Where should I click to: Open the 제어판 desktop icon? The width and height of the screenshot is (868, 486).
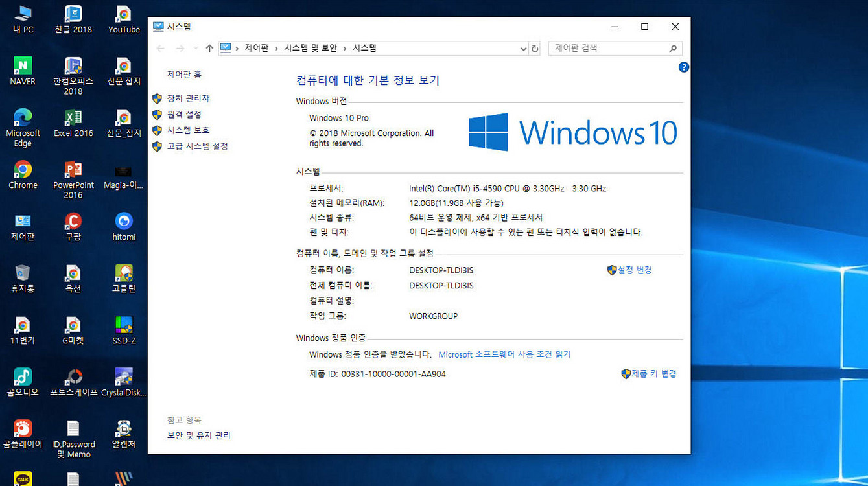[x=23, y=226]
